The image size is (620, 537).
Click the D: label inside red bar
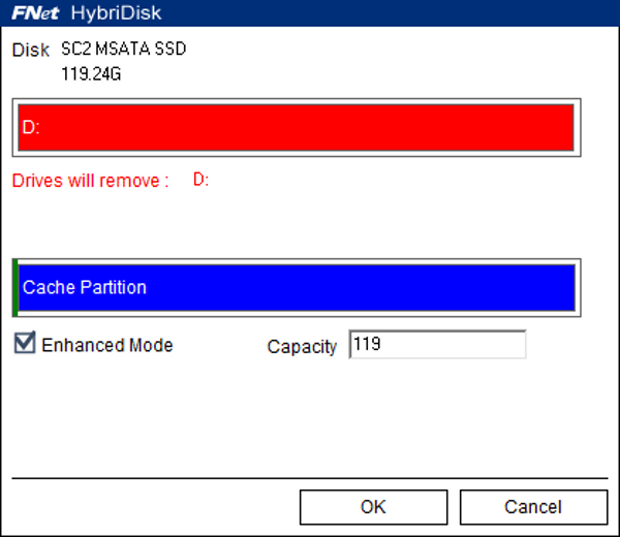pos(31,129)
